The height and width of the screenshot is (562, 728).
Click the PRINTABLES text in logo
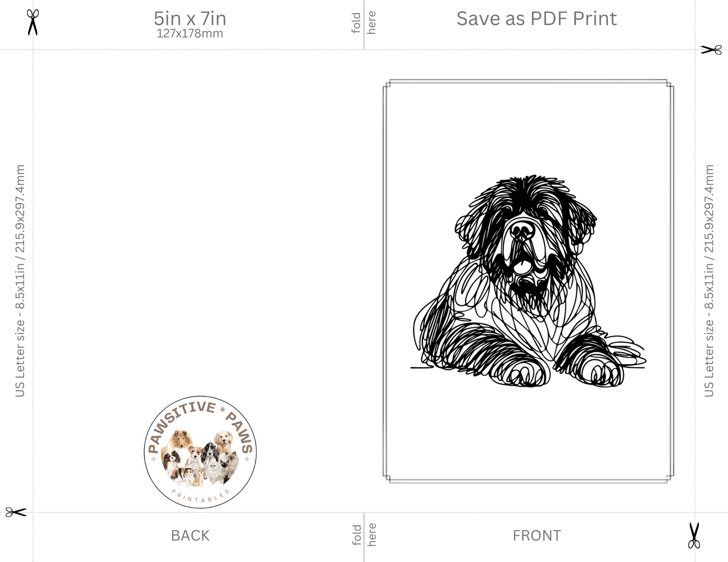click(x=200, y=497)
